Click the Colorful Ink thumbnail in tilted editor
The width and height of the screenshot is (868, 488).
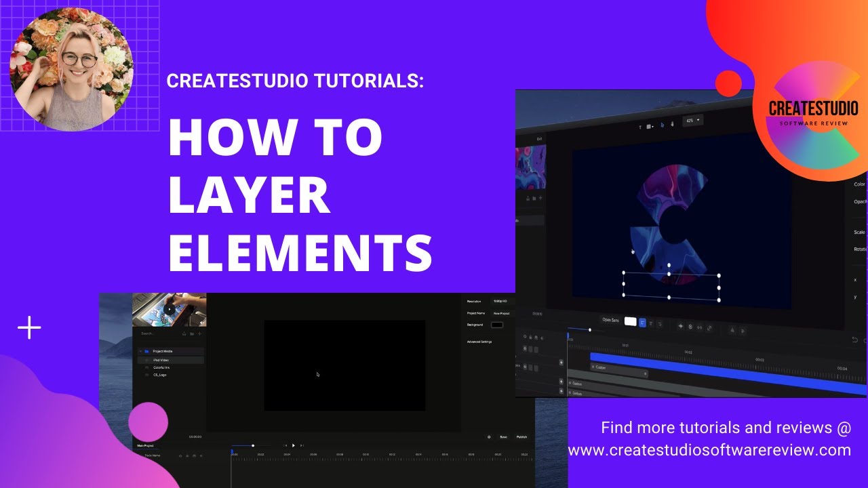[530, 167]
